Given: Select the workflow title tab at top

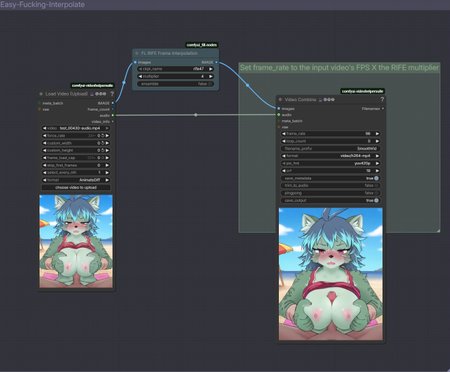Looking at the screenshot, I should (42, 5).
